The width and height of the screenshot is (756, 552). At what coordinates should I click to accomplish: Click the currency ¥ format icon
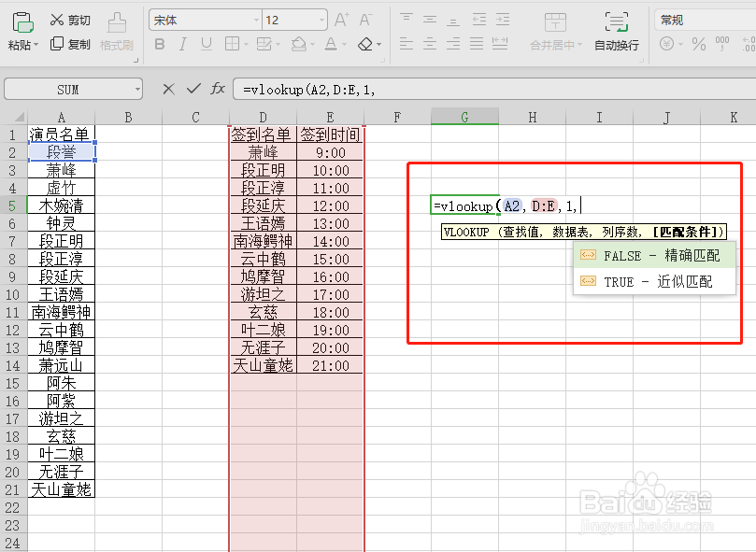click(667, 44)
